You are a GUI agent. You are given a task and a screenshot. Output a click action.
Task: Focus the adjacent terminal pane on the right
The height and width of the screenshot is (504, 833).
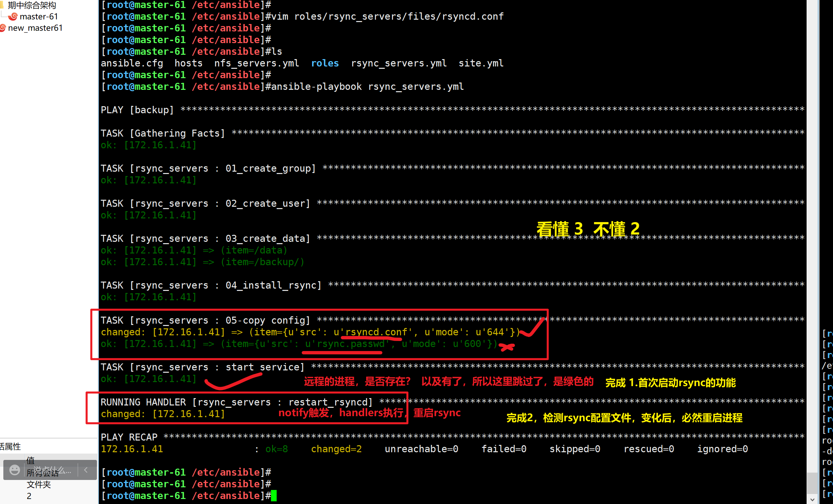tap(827, 405)
